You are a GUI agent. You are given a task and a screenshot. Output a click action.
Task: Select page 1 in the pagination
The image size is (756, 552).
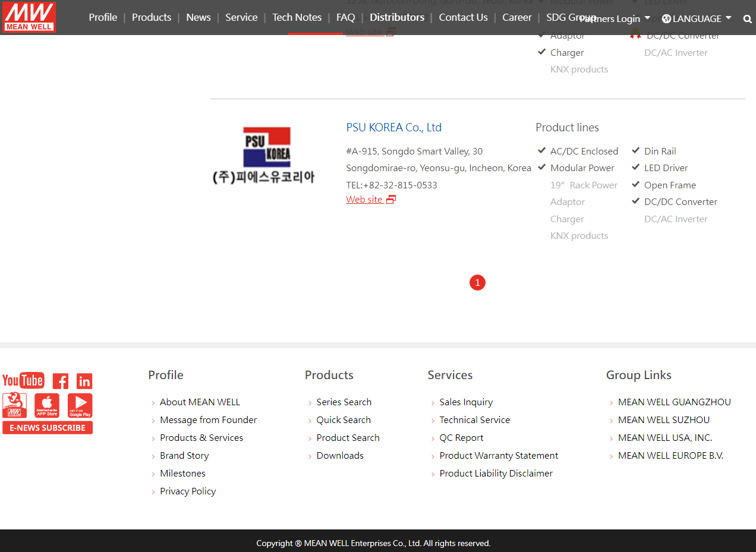coord(477,283)
